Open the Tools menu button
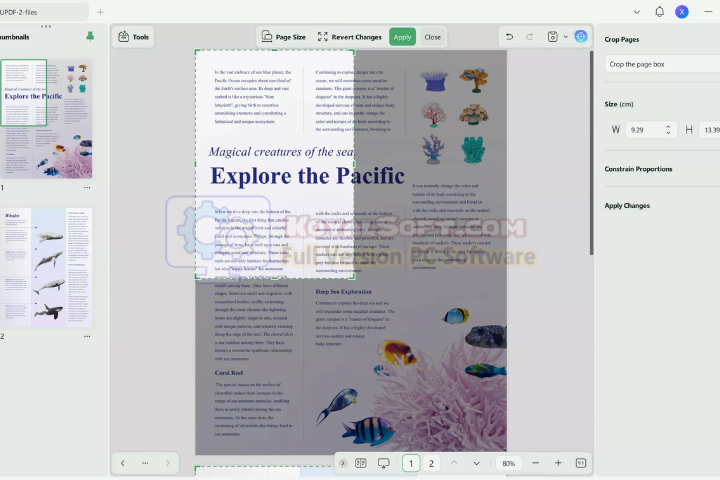720x480 pixels. (133, 37)
